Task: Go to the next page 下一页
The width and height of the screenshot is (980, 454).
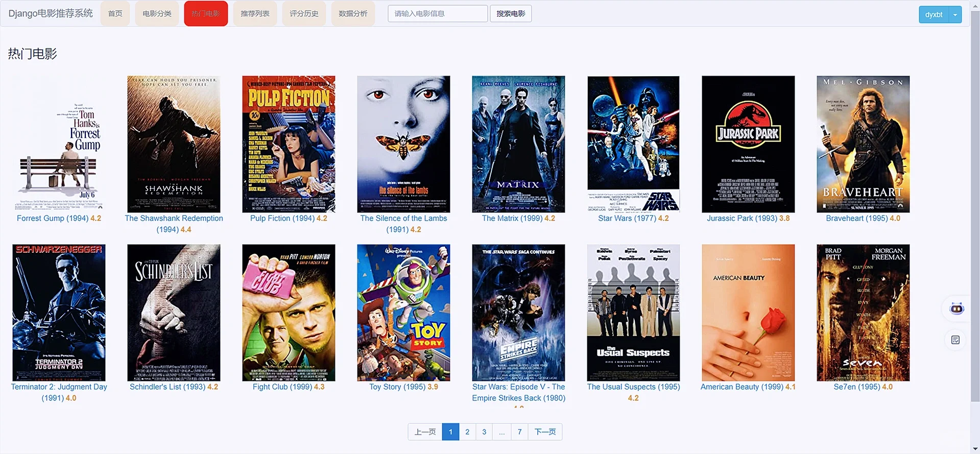Action: coord(545,432)
